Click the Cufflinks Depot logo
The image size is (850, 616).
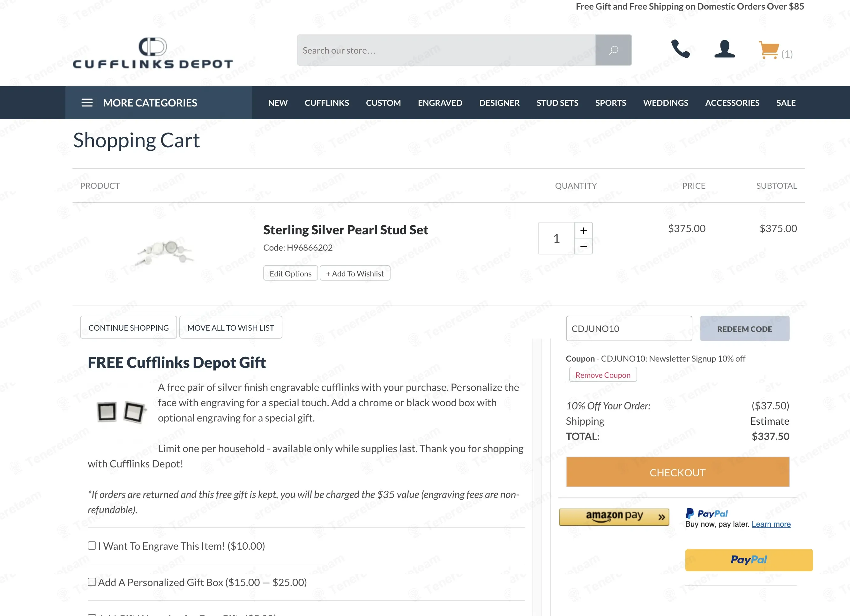(x=153, y=53)
